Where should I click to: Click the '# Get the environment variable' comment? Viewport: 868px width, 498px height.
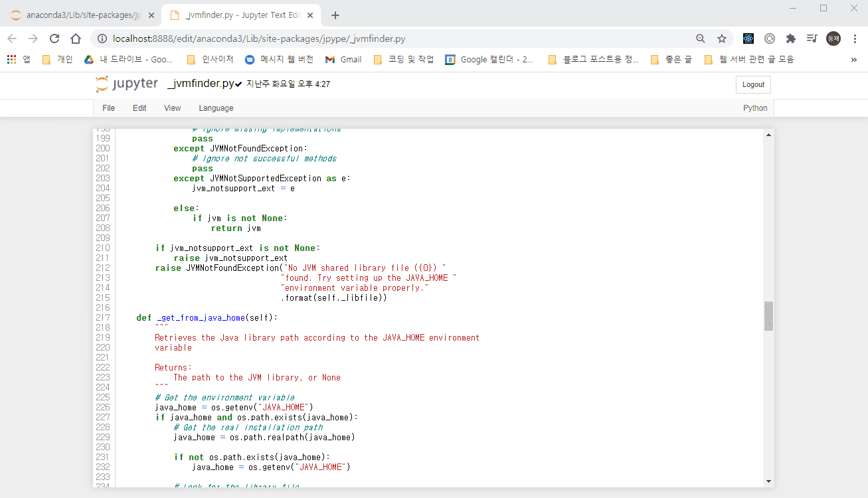click(224, 397)
